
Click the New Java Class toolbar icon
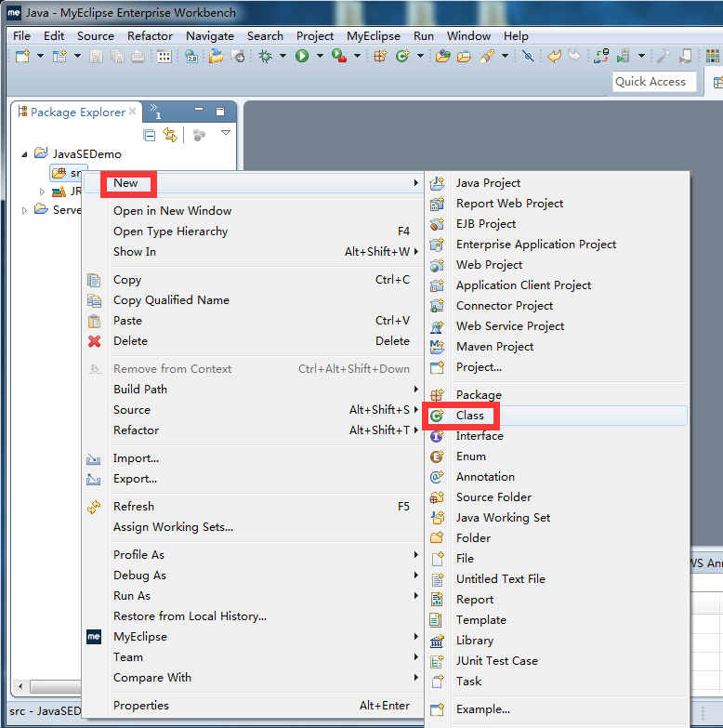(402, 56)
